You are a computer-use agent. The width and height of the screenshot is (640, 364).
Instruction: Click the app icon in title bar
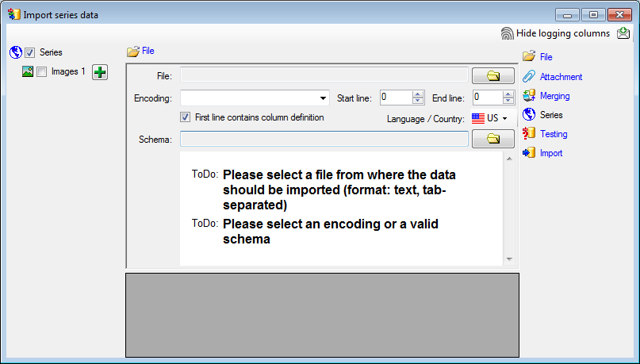pyautogui.click(x=13, y=15)
